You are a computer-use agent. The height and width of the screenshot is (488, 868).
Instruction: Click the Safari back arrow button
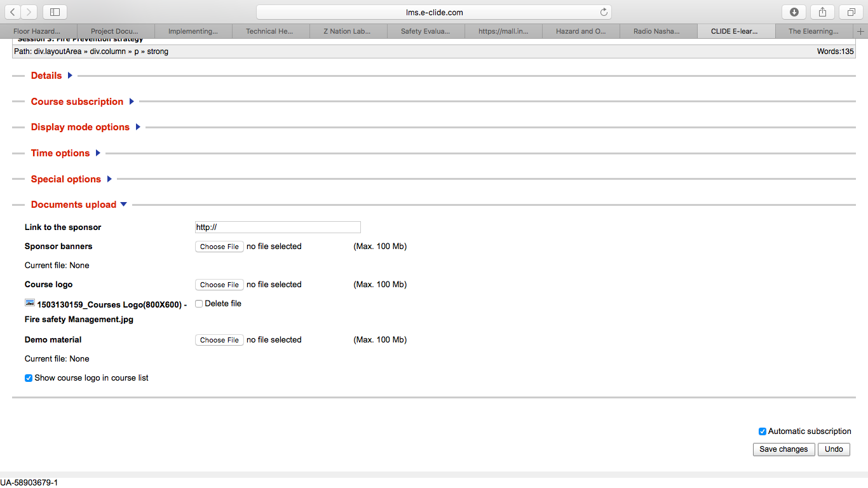pyautogui.click(x=13, y=12)
